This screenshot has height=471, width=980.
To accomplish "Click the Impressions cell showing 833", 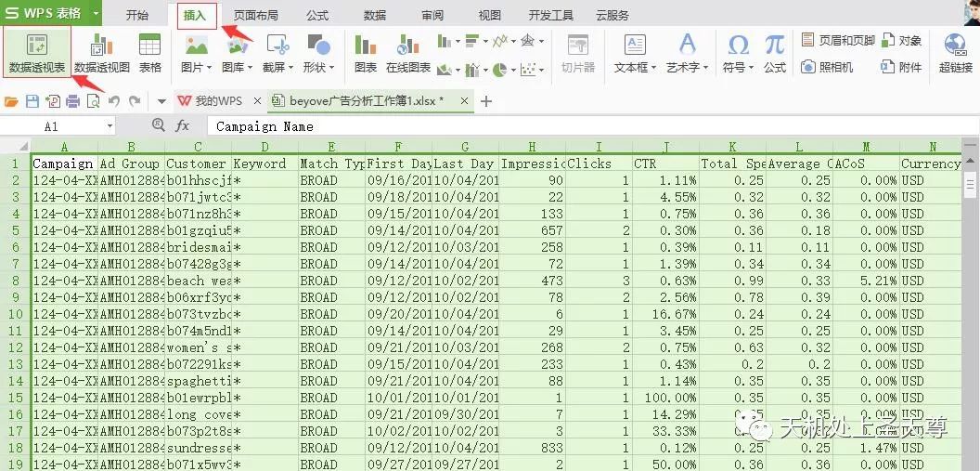I will [533, 448].
